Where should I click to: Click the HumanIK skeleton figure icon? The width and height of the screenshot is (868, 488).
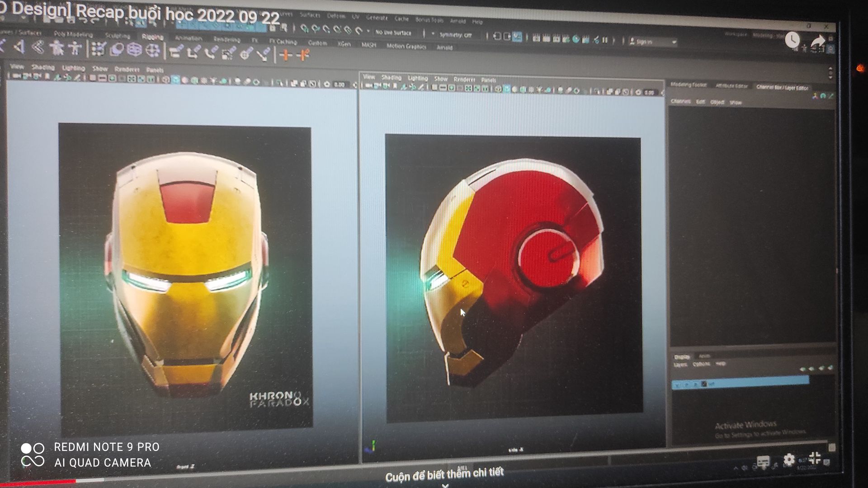pyautogui.click(x=75, y=48)
